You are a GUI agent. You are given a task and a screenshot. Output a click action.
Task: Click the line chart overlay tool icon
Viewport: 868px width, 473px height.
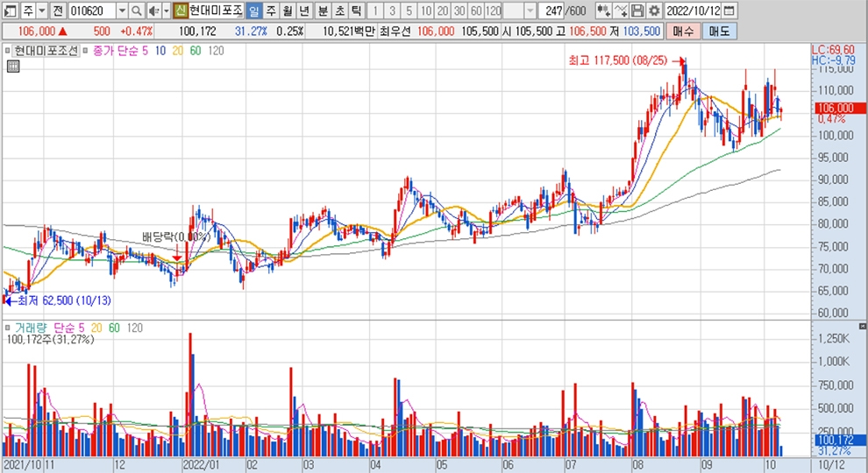tap(621, 11)
